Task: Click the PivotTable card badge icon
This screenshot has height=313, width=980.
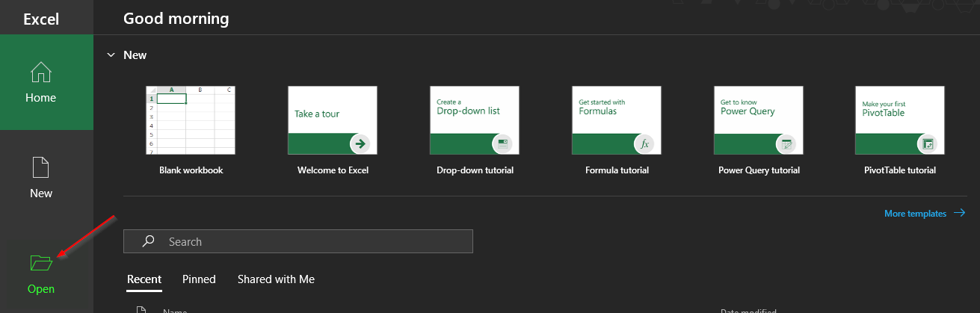Action: point(927,143)
